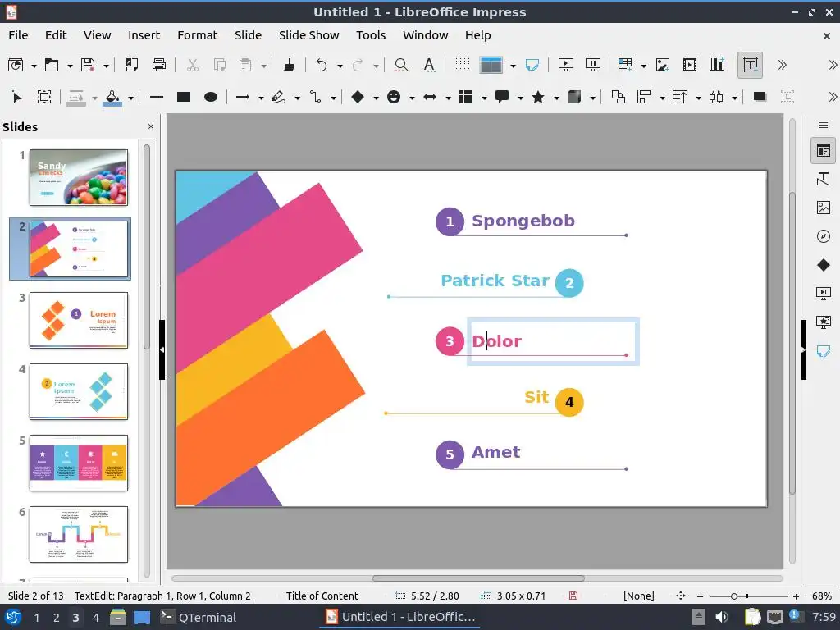Open Find and Replace magnifier icon

(x=401, y=65)
